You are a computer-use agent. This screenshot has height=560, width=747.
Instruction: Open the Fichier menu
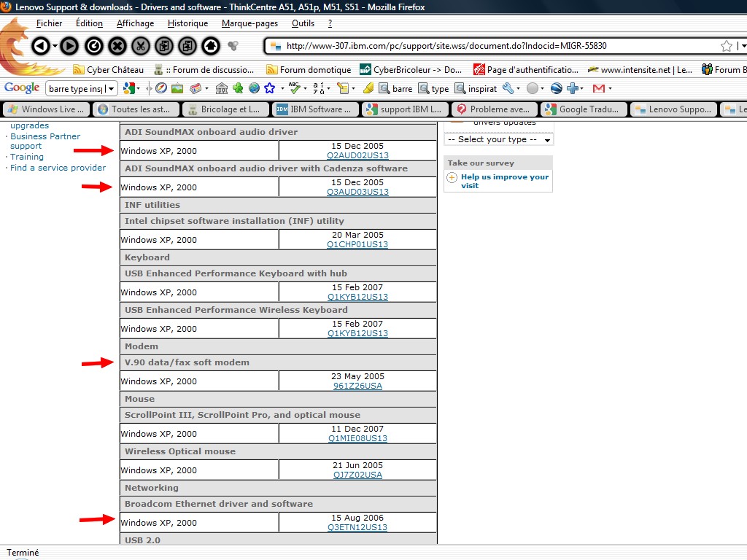click(49, 23)
